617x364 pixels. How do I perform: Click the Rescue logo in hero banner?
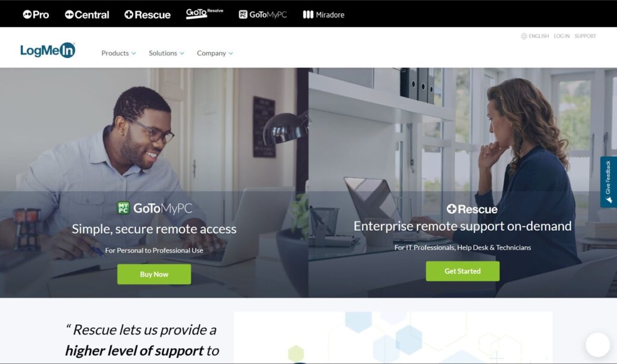tap(472, 209)
